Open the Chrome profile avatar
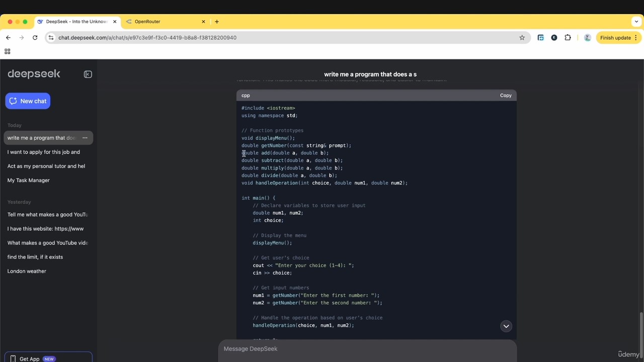Viewport: 644px width, 362px height. click(x=587, y=38)
